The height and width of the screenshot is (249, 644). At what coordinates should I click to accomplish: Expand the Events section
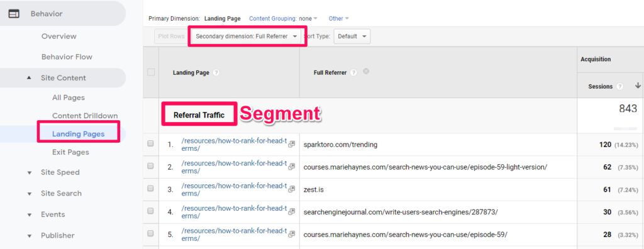(x=29, y=214)
